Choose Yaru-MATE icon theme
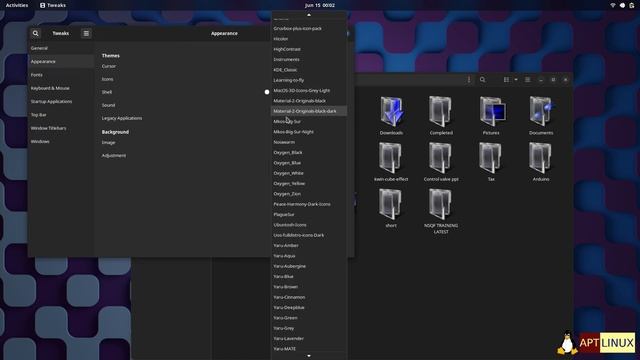 (x=309, y=349)
